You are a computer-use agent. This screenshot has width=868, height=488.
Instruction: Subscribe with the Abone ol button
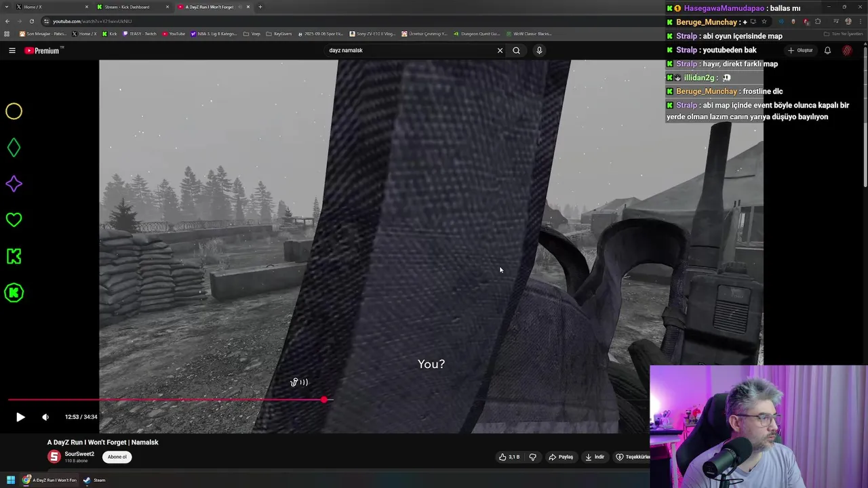(x=117, y=457)
